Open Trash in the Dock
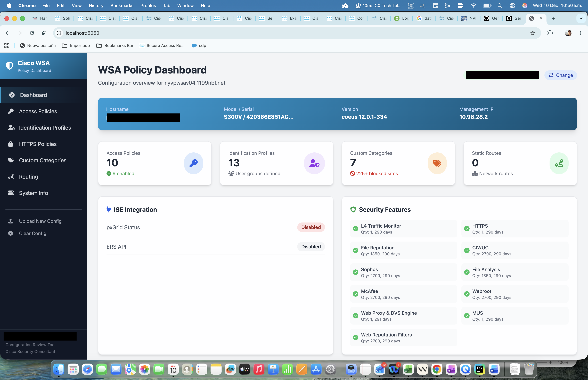The image size is (588, 380). [529, 369]
